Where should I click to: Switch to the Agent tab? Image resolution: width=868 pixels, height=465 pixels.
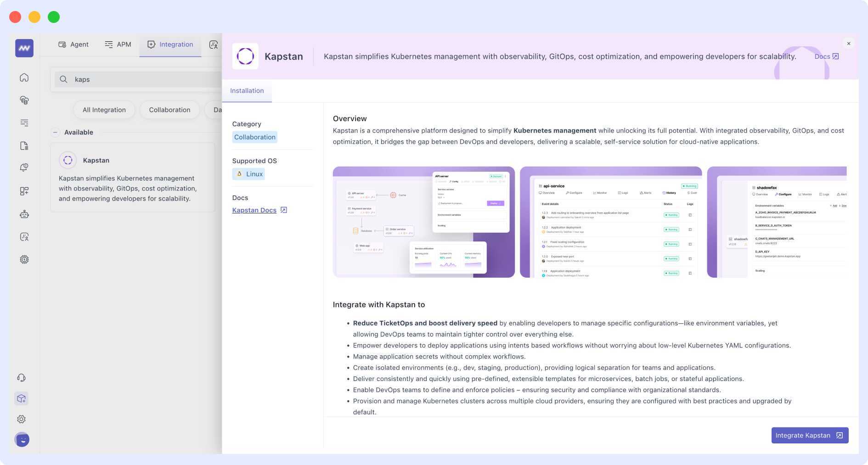[x=73, y=45]
